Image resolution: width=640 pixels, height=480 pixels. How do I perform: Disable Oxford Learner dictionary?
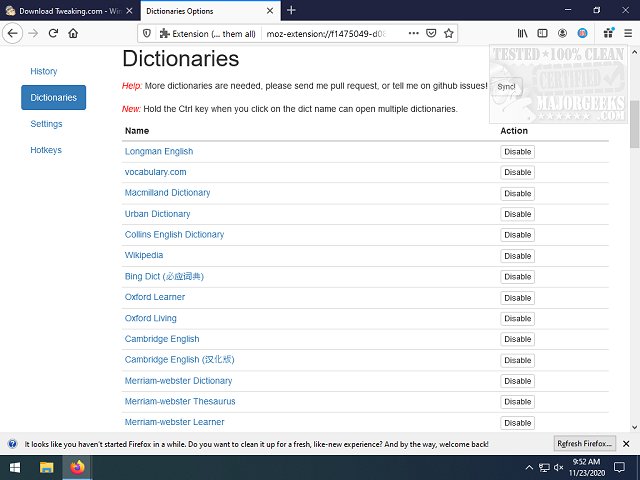[518, 298]
